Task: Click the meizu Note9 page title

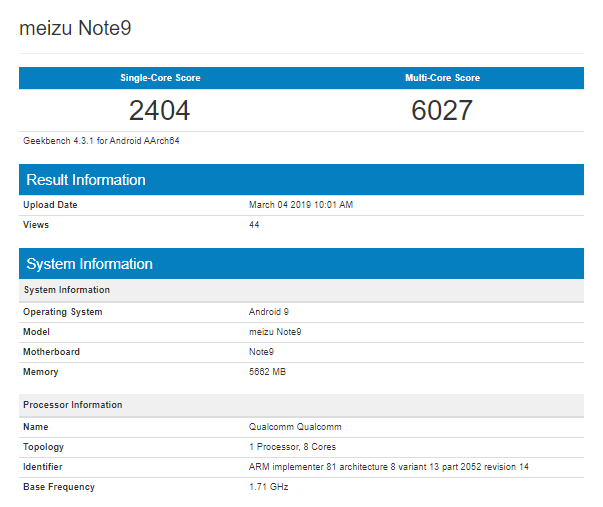Action: [x=75, y=28]
